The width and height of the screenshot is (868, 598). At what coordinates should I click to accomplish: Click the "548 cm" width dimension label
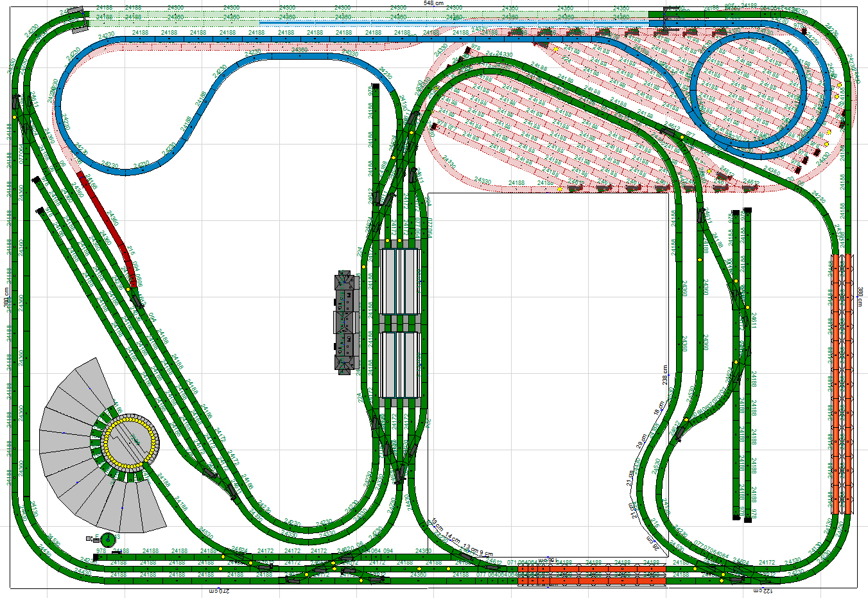[433, 3]
